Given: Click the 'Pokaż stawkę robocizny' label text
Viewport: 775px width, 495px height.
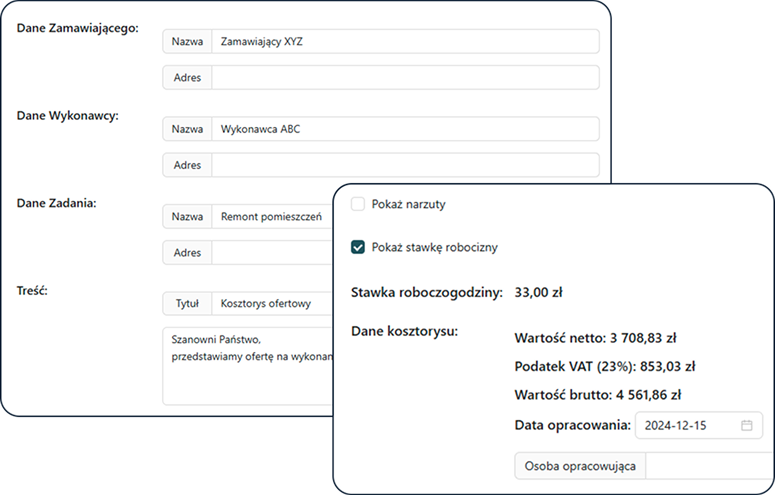Looking at the screenshot, I should click(434, 247).
